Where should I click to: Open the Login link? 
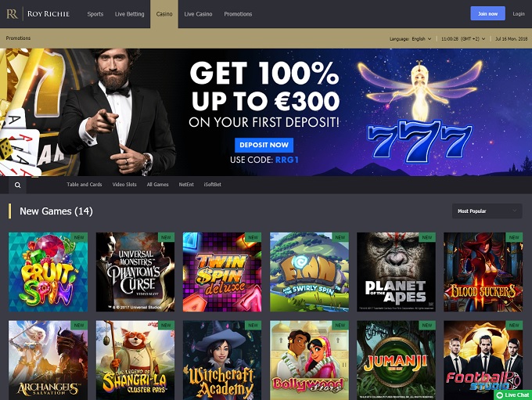click(519, 13)
